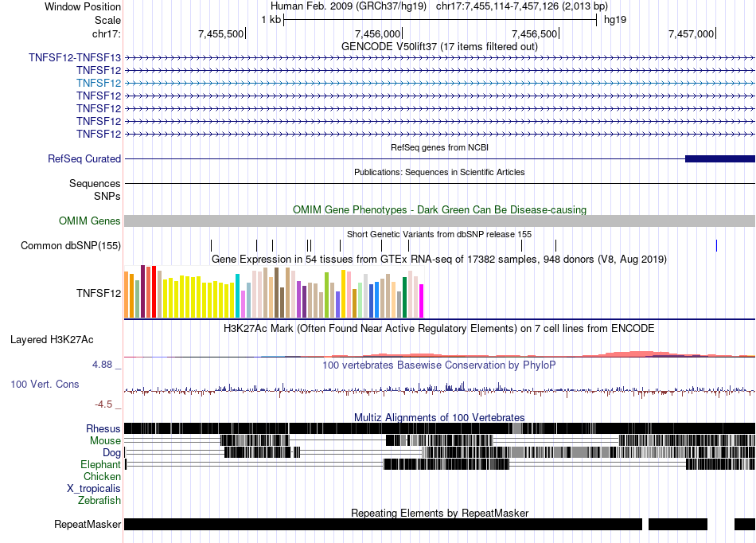Open Short Genetic Variants from dbSNP title
756x543 pixels.
point(439,234)
